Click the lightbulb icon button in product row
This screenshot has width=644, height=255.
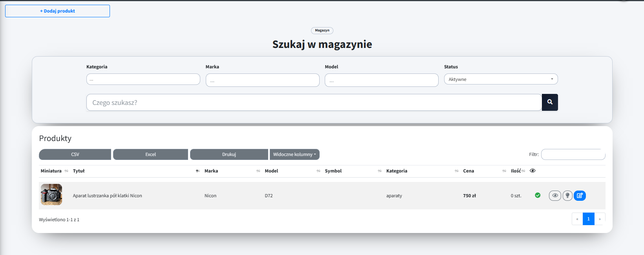(x=567, y=195)
